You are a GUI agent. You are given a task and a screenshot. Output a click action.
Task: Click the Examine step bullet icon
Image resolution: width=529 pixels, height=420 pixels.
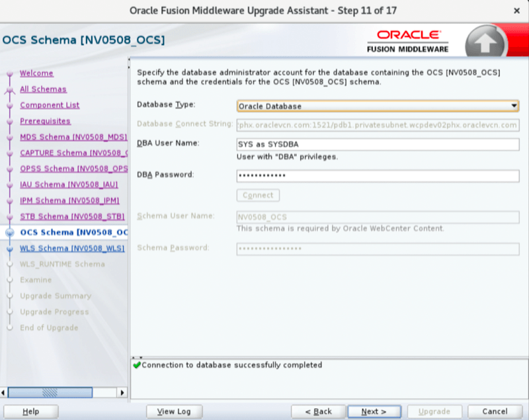click(10, 280)
